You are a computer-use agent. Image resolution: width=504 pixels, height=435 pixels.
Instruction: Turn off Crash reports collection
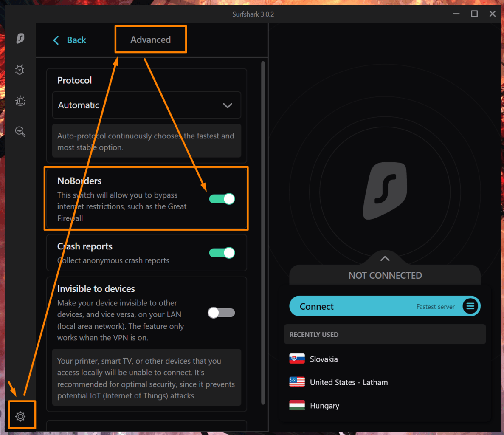tap(221, 252)
